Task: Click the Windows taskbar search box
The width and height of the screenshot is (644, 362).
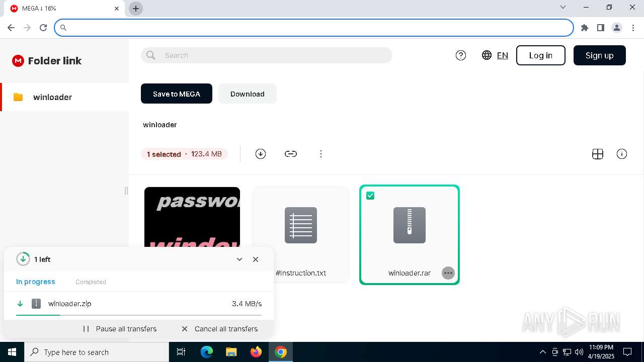Action: tap(97, 352)
